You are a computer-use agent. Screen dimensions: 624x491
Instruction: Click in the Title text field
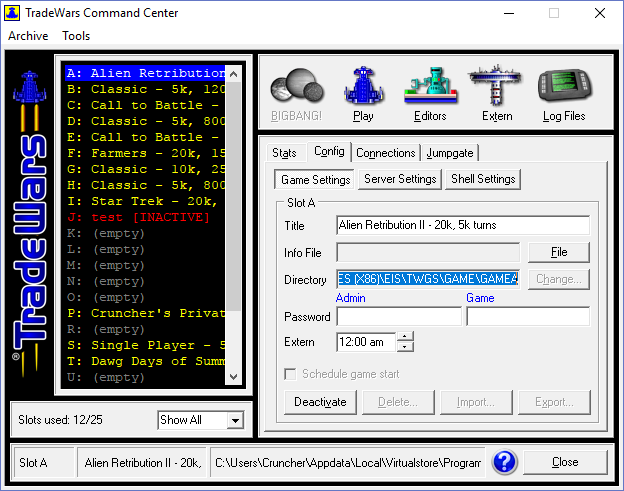point(462,225)
